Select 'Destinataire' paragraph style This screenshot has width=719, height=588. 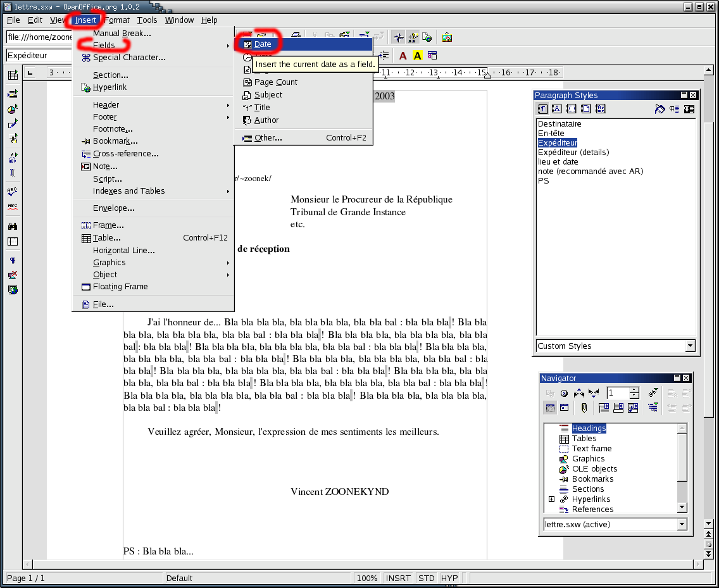tap(560, 124)
